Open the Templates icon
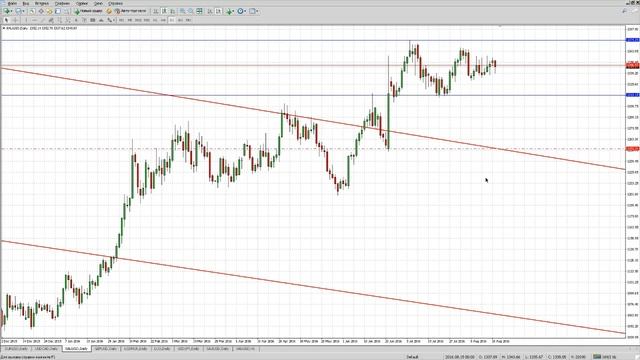640x360 pixels. click(x=252, y=11)
